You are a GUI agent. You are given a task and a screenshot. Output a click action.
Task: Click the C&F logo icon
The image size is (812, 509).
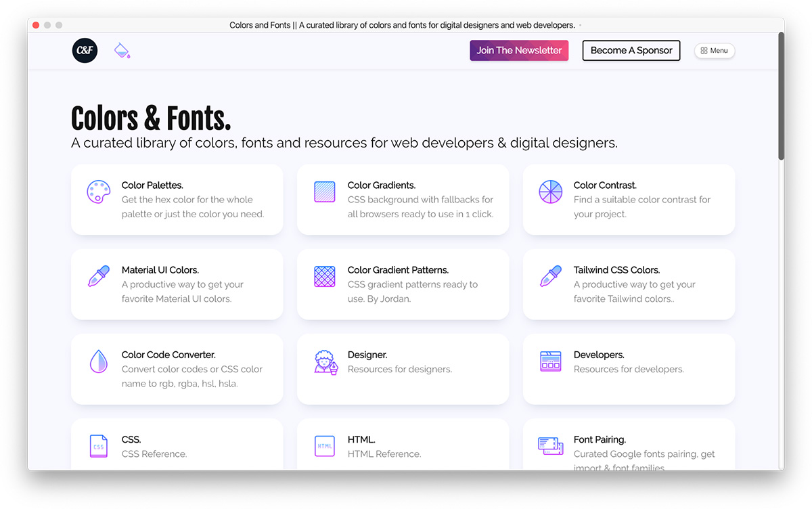(x=85, y=50)
